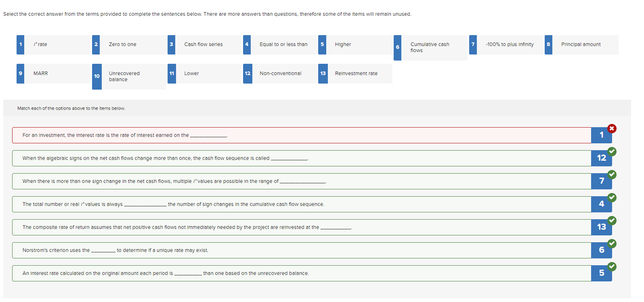Image resolution: width=644 pixels, height=302 pixels.
Task: Click the Norstrom's criterion sentence
Action: point(115,250)
